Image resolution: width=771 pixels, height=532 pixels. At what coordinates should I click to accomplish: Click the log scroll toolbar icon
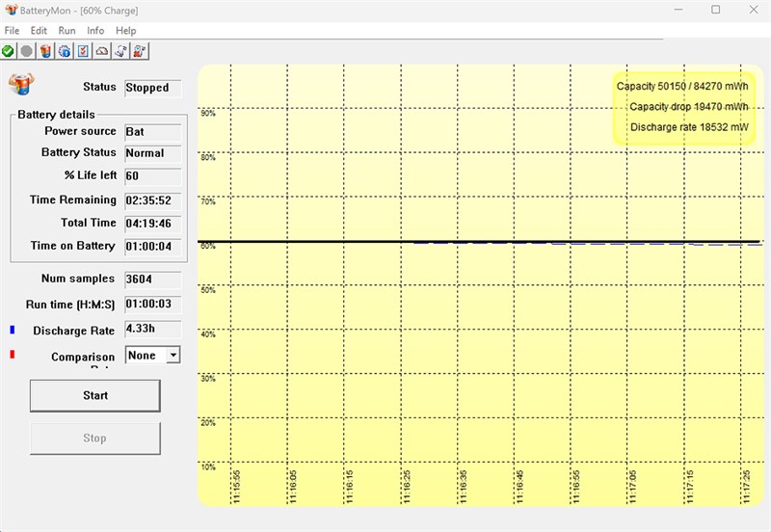pyautogui.click(x=120, y=51)
